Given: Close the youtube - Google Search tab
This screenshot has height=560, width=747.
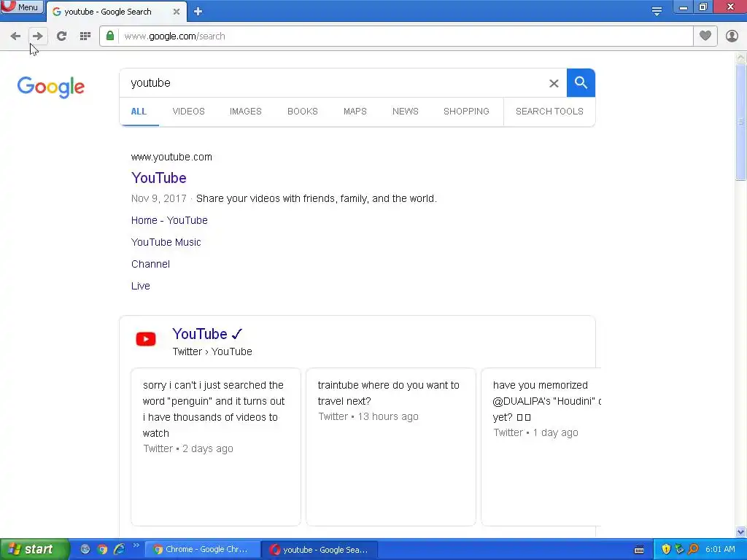Looking at the screenshot, I should (x=177, y=12).
